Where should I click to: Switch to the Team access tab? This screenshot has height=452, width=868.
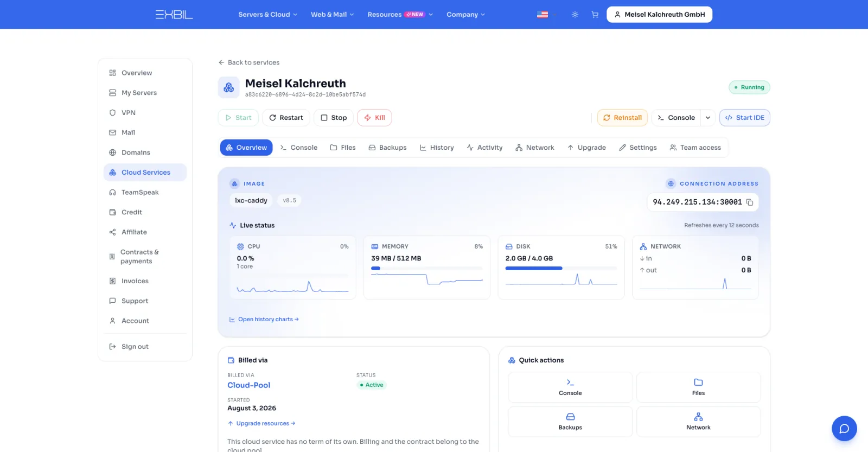pyautogui.click(x=695, y=148)
